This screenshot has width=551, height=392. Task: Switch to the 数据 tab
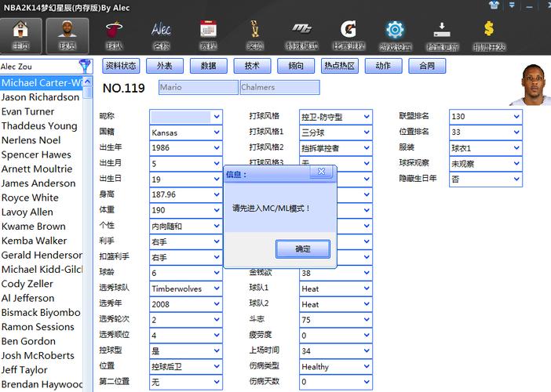208,66
